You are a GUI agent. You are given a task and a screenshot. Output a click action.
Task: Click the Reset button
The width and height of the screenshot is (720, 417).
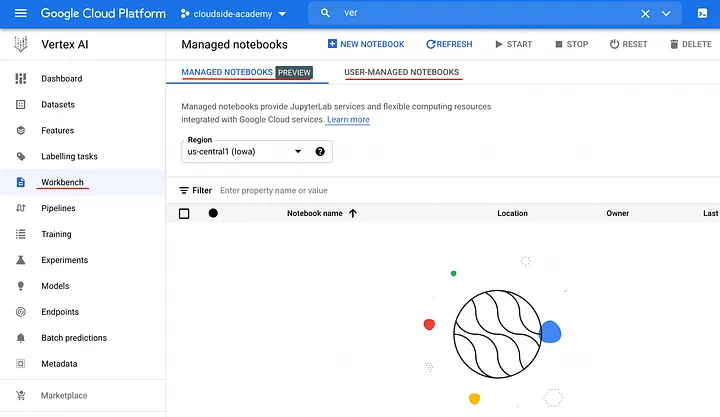[628, 44]
